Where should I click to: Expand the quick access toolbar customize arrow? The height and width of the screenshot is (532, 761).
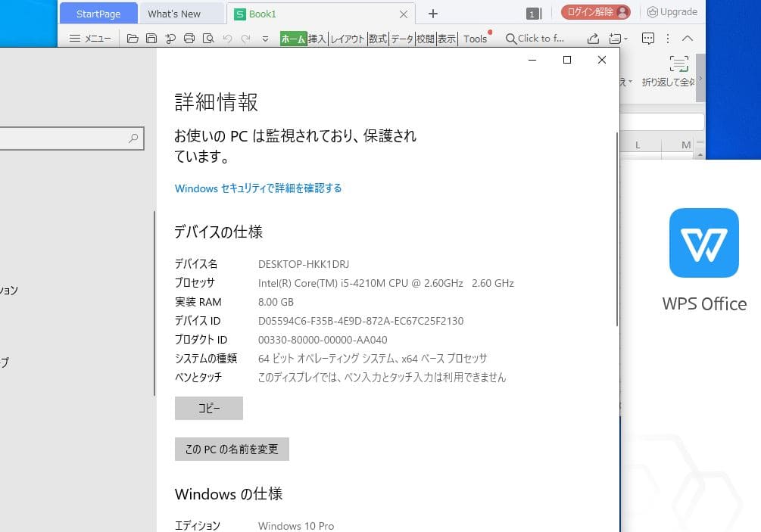[x=265, y=39]
